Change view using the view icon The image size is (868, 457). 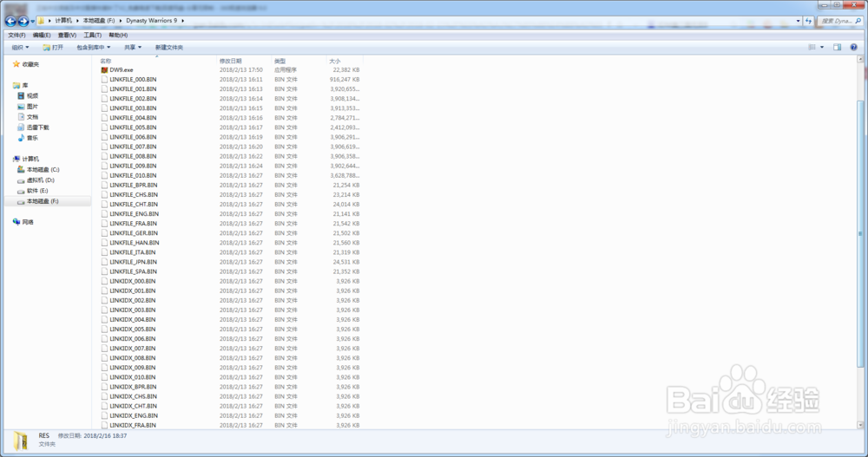pos(812,48)
